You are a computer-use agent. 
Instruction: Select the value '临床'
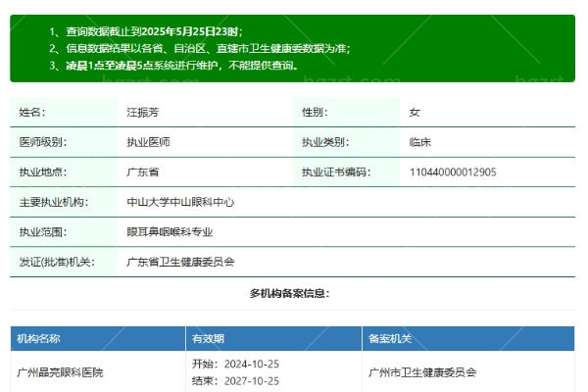coord(420,142)
